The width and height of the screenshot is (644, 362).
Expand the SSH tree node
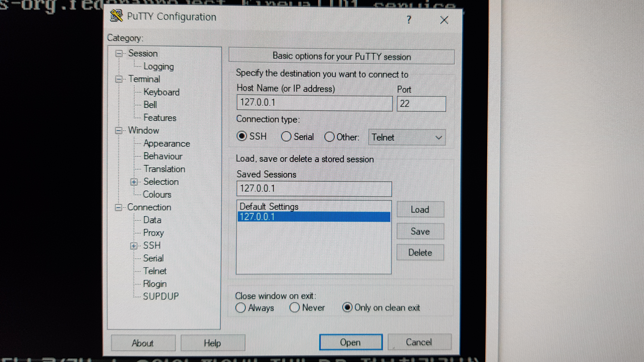134,246
